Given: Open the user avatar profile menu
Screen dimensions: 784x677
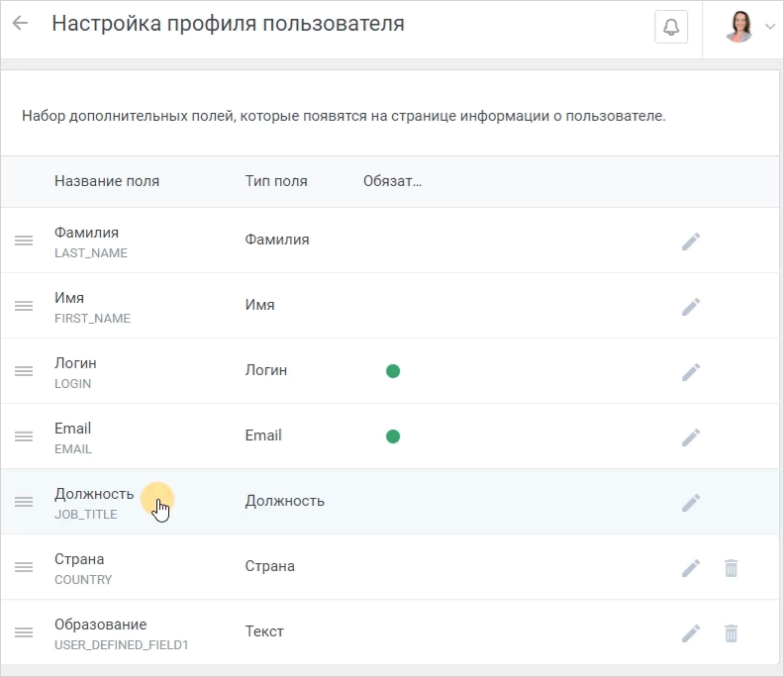Looking at the screenshot, I should point(739,27).
